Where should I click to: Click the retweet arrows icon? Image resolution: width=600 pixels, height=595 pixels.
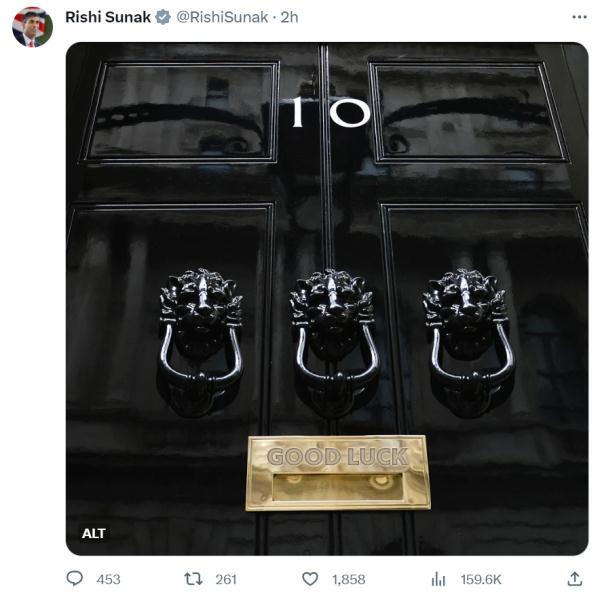194,578
